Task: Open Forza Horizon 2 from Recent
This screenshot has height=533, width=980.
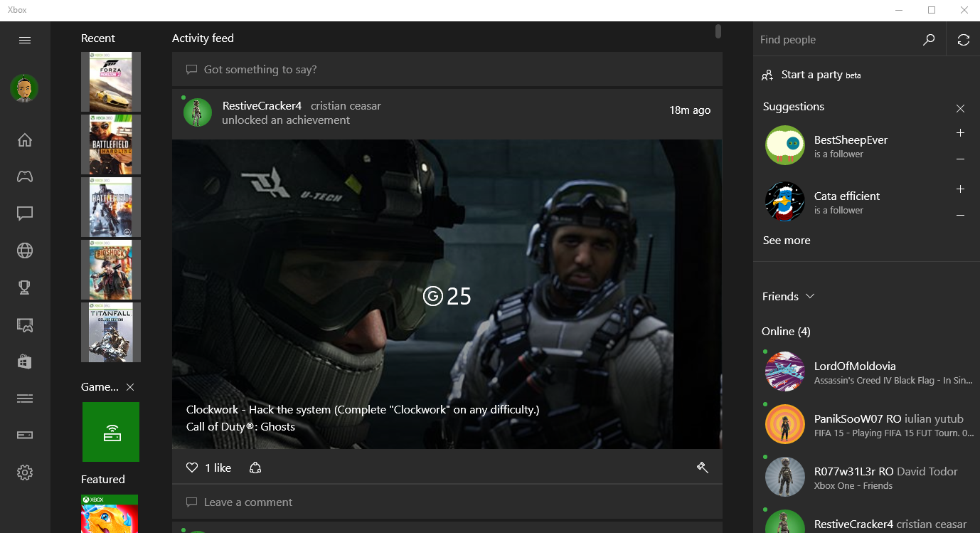Action: (x=111, y=82)
